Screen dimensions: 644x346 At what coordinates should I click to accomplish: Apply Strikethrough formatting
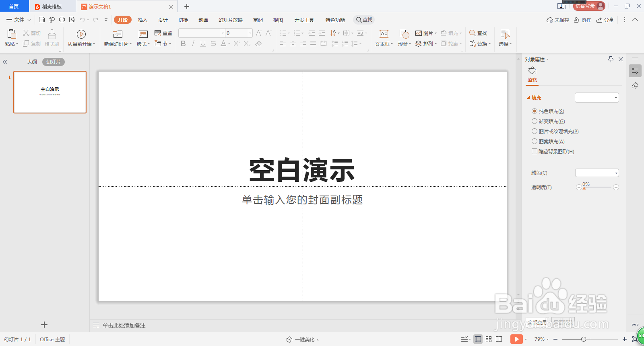click(x=213, y=43)
